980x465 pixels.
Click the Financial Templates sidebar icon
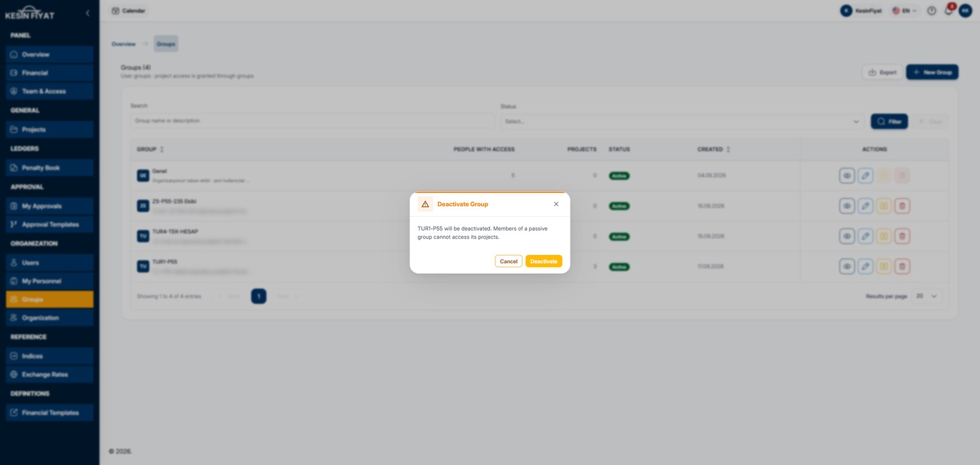[x=14, y=412]
